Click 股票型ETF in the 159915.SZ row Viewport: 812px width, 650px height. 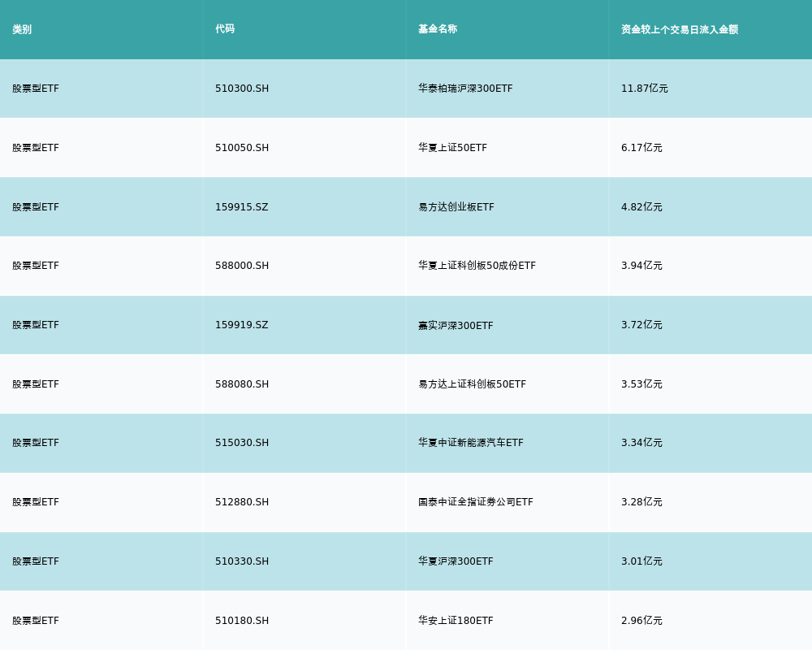[x=36, y=207]
